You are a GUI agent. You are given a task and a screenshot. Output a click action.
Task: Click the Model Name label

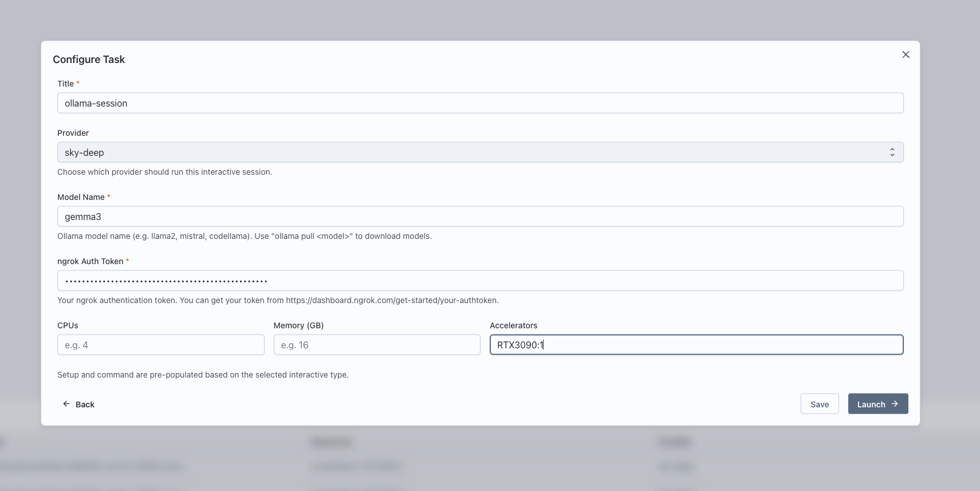(81, 197)
